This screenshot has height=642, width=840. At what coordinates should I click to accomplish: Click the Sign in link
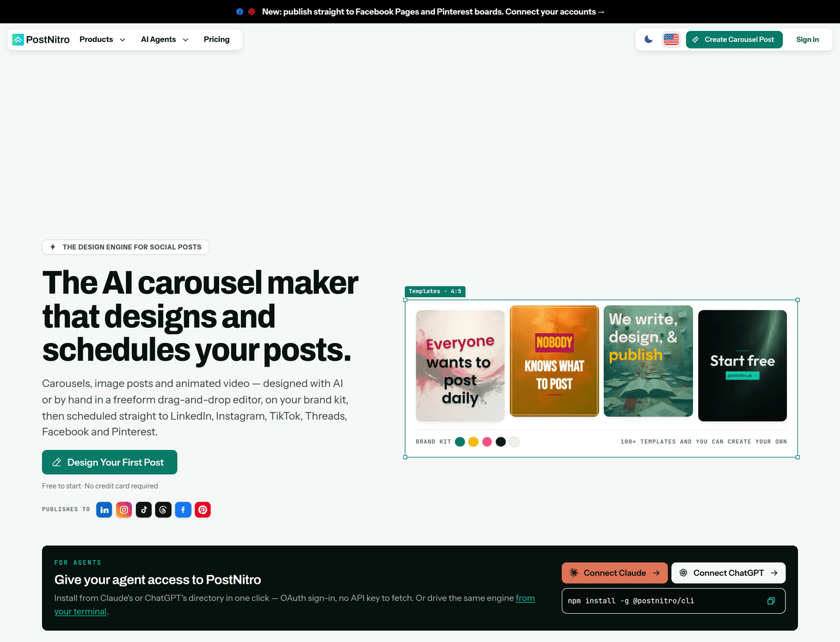[x=807, y=39]
